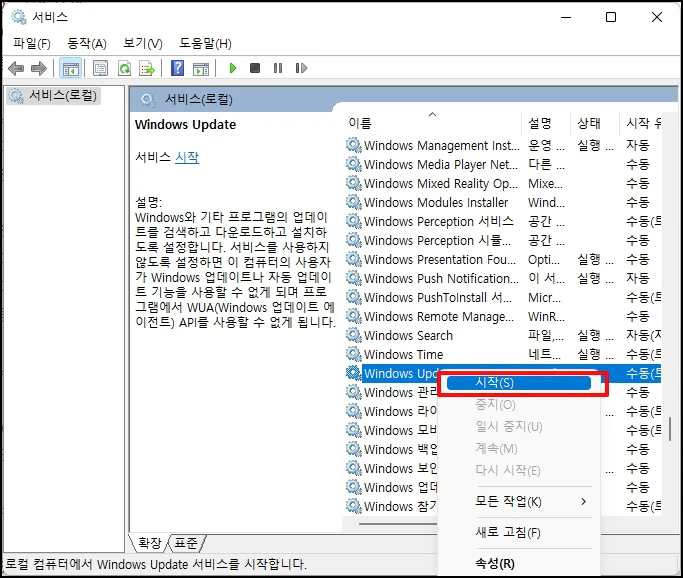The image size is (683, 578).
Task: Click the vertical scrollbar thumb of services list
Action: point(669,429)
